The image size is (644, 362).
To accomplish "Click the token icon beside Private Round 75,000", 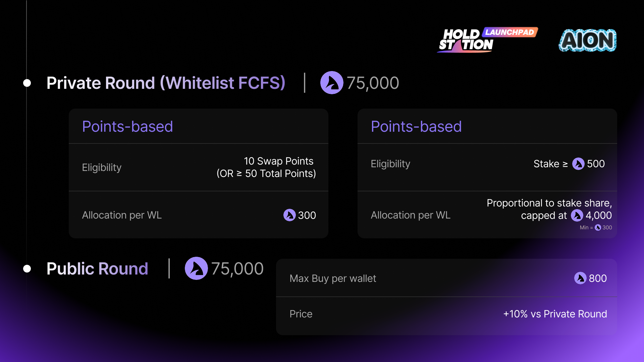I will click(332, 83).
